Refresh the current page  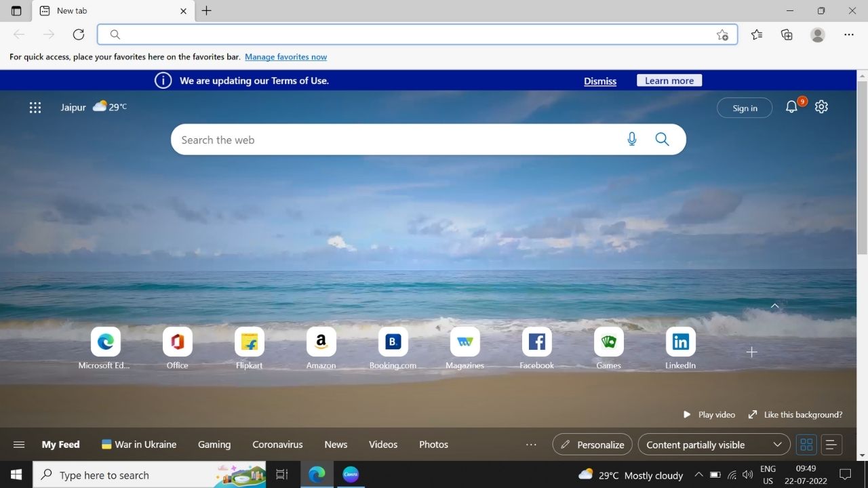79,35
